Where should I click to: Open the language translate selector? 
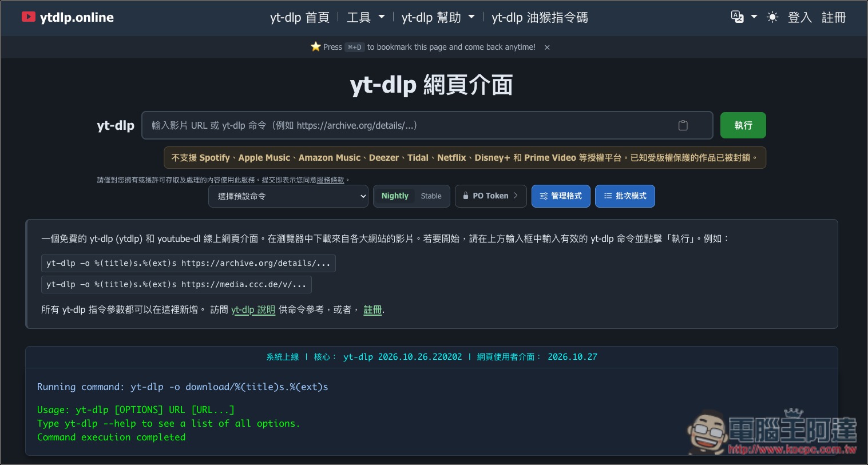(744, 17)
